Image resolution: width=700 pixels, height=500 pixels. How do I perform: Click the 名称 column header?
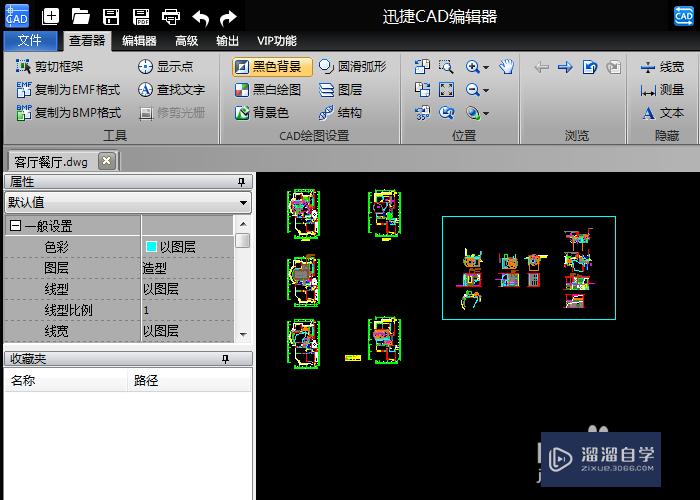[x=66, y=380]
